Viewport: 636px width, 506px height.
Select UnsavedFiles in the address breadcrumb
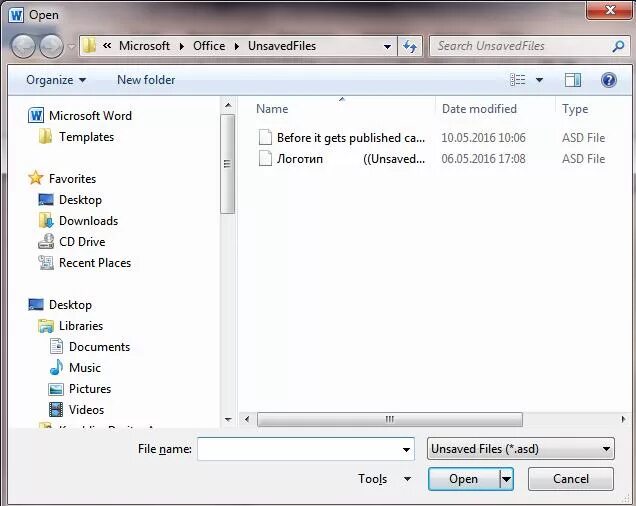(282, 46)
